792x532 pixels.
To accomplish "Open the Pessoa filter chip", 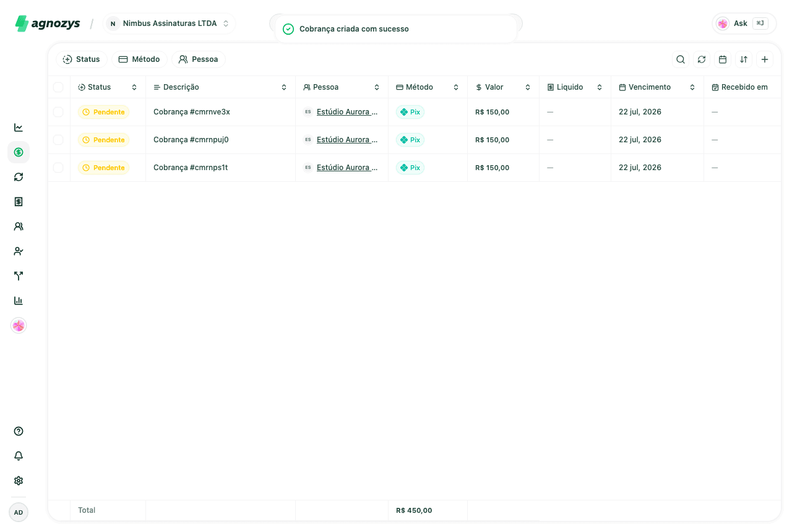I will 199,59.
